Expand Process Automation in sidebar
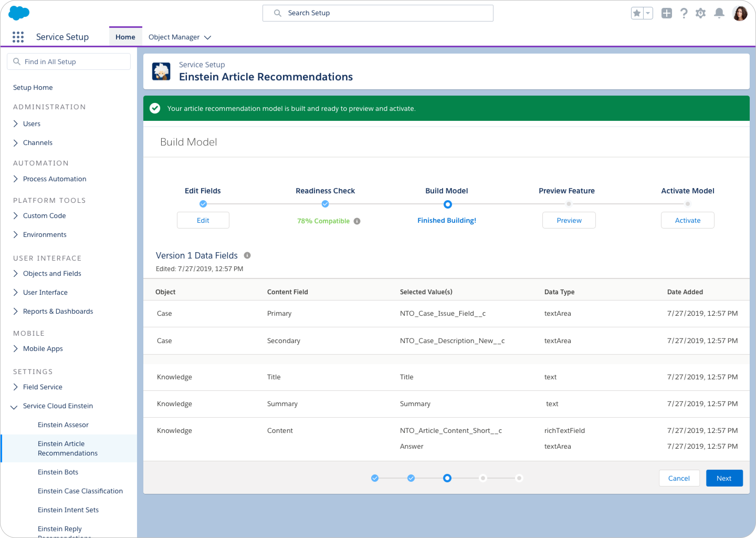 (x=15, y=179)
